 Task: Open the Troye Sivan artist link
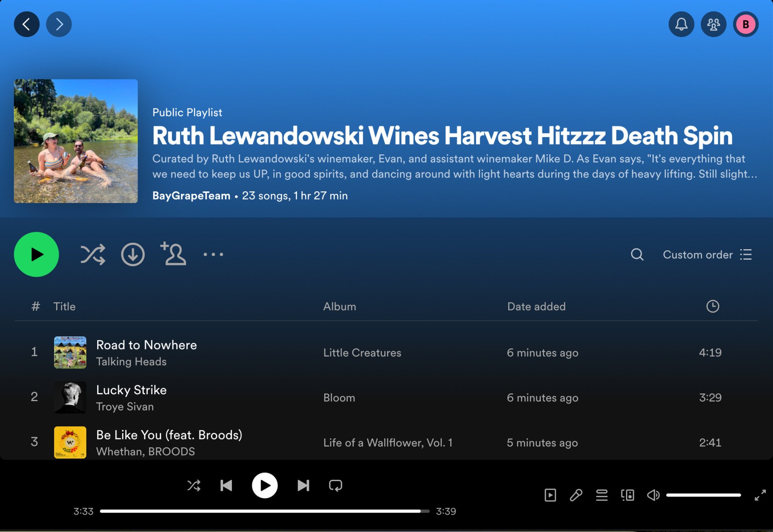point(125,407)
